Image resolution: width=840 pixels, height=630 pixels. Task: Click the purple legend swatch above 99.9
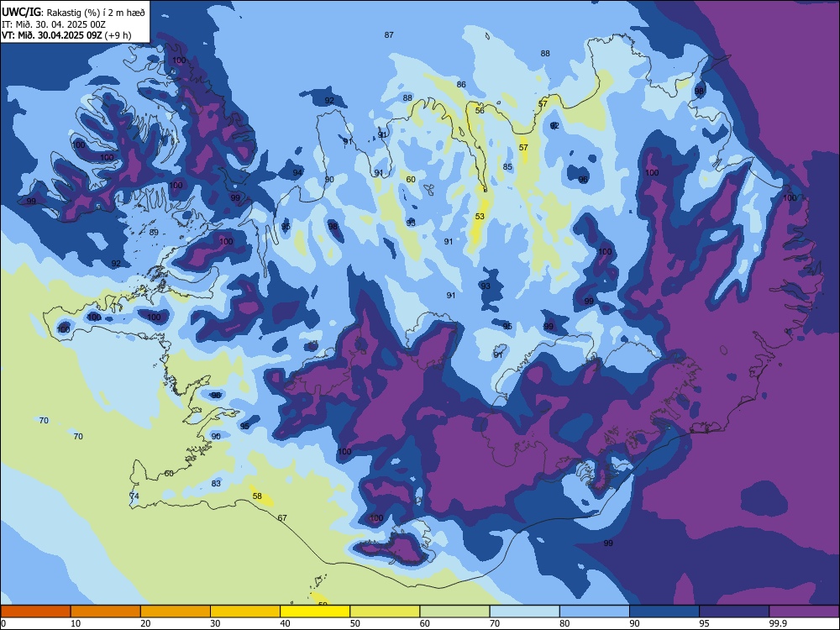click(x=804, y=612)
